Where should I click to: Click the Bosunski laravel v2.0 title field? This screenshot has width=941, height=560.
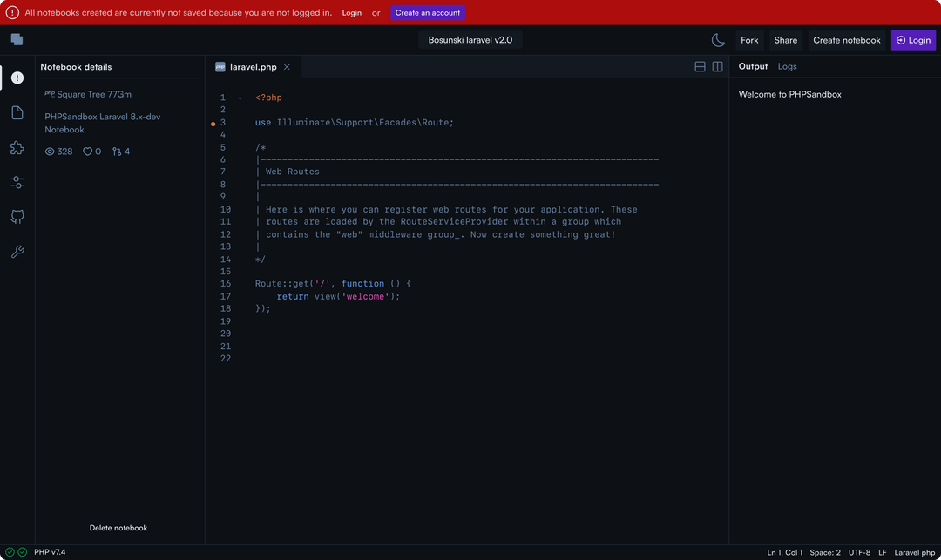pyautogui.click(x=470, y=40)
